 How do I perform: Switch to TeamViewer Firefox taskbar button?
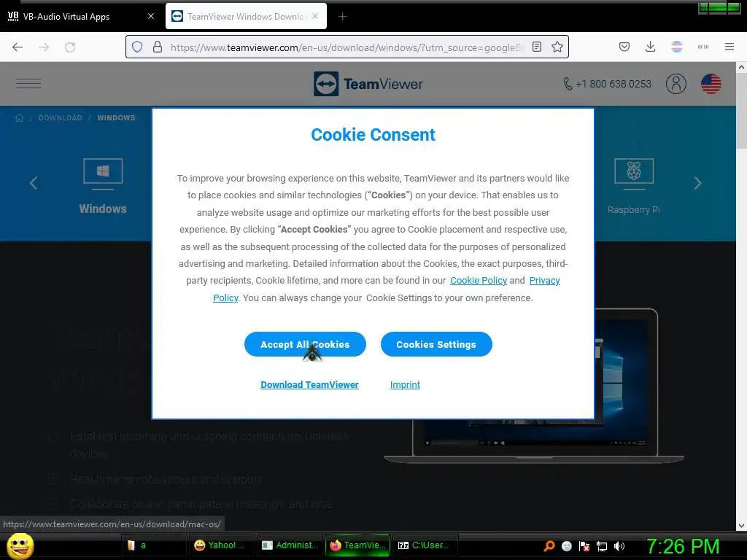click(357, 545)
